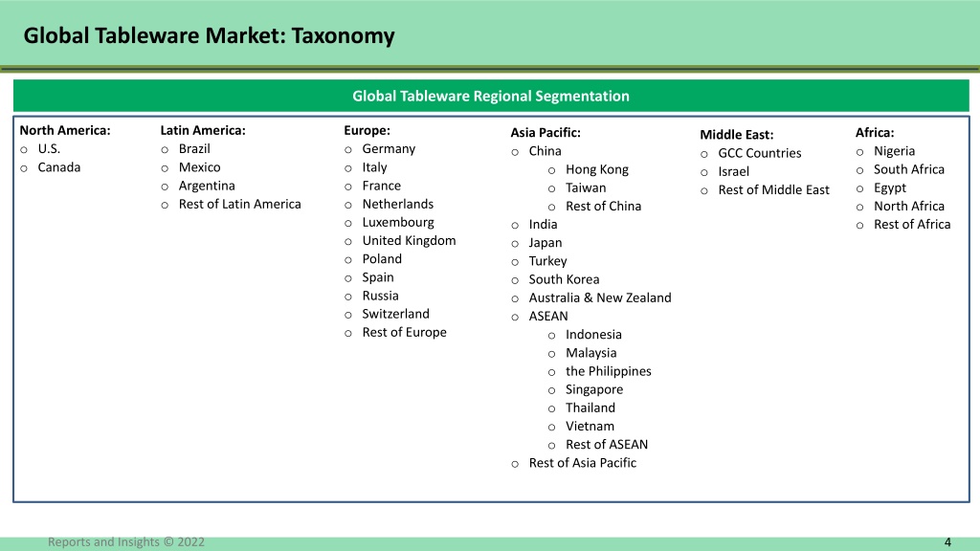The width and height of the screenshot is (980, 551).
Task: Click the 'Latin America:' heading
Action: coord(203,130)
